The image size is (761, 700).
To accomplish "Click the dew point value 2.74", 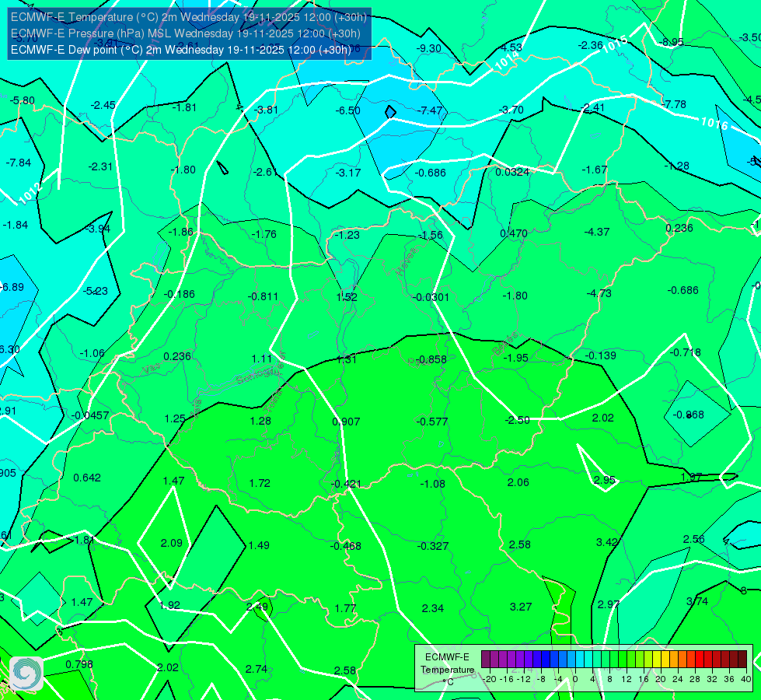I will pyautogui.click(x=257, y=669).
